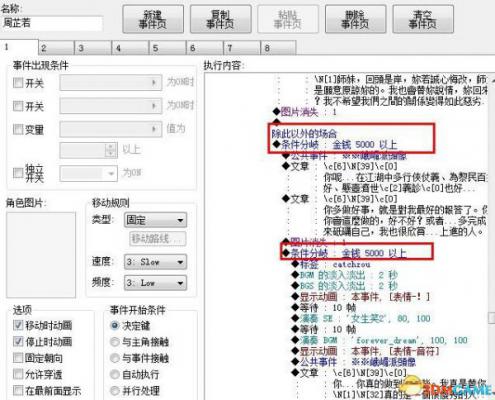Click the 删除事件页 button
This screenshot has height=400, width=495.
(x=355, y=19)
